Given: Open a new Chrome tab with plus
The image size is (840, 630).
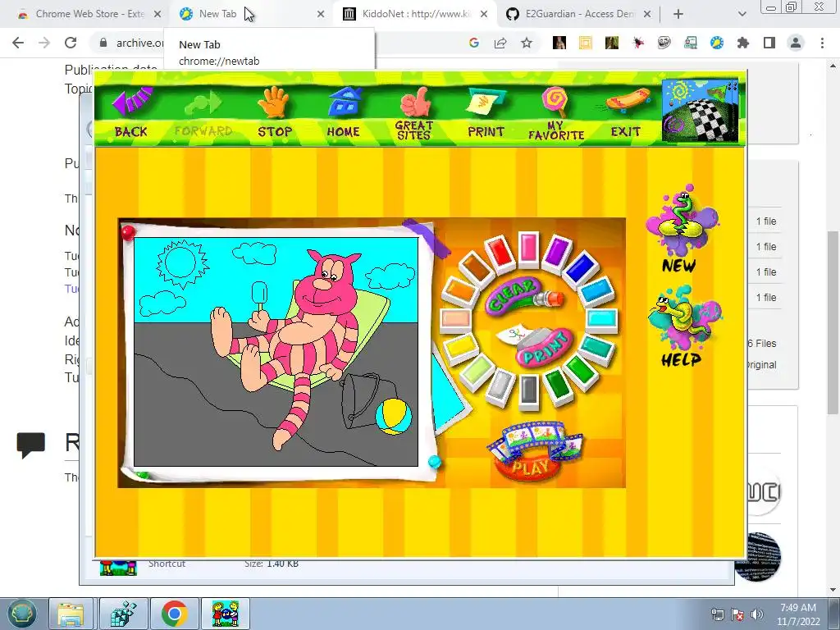Looking at the screenshot, I should click(x=678, y=15).
